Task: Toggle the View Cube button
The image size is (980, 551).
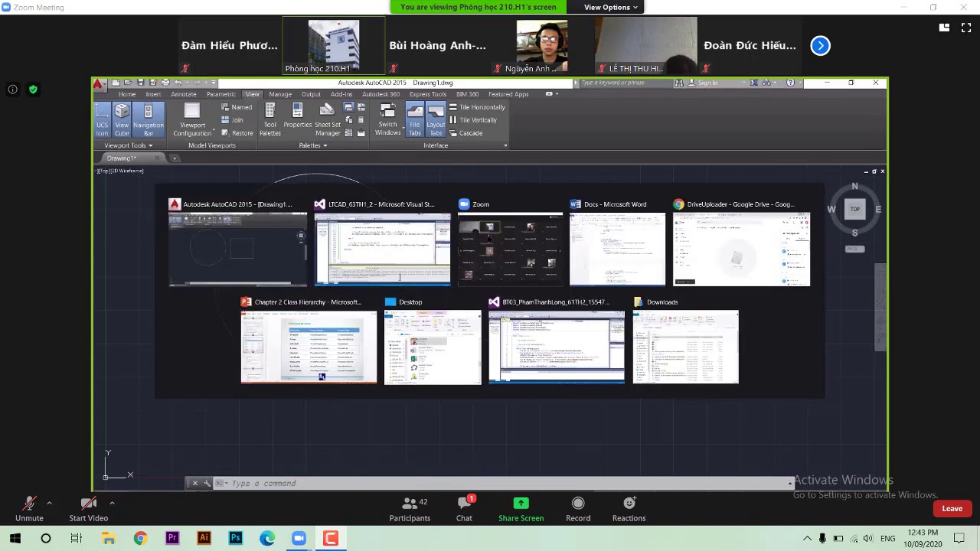Action: tap(122, 120)
